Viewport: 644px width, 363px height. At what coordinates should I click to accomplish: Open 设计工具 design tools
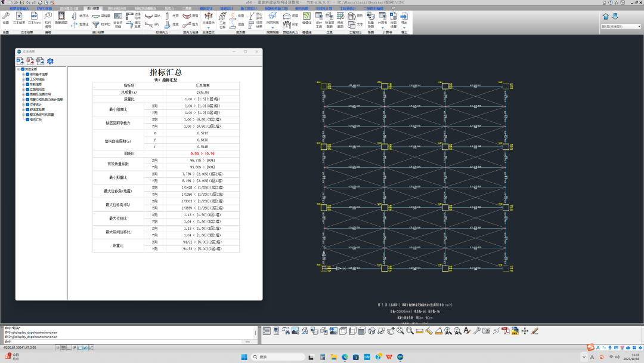(x=318, y=20)
